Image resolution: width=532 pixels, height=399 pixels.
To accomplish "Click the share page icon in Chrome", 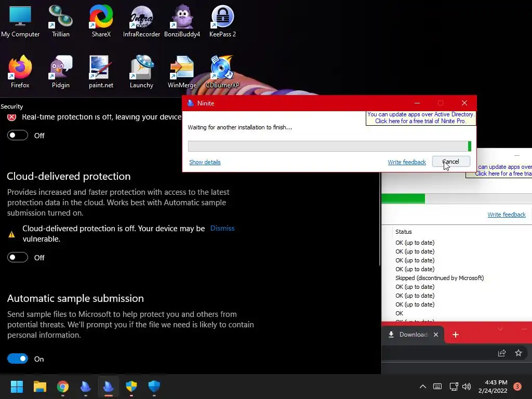I will click(502, 353).
